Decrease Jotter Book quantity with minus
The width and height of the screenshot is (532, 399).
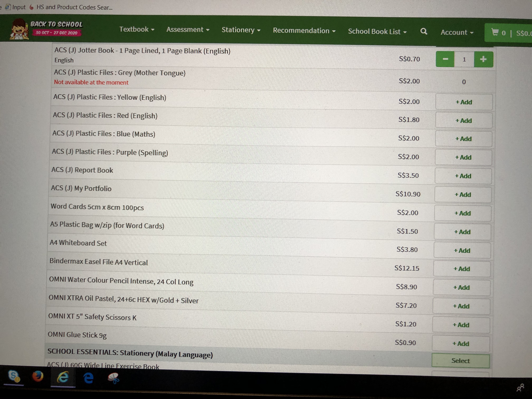(x=445, y=59)
